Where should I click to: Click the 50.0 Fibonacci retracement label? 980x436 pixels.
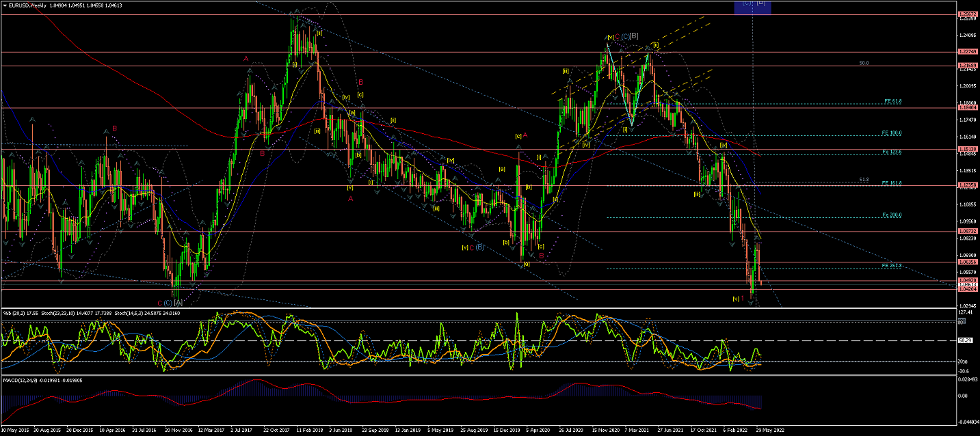pyautogui.click(x=864, y=62)
